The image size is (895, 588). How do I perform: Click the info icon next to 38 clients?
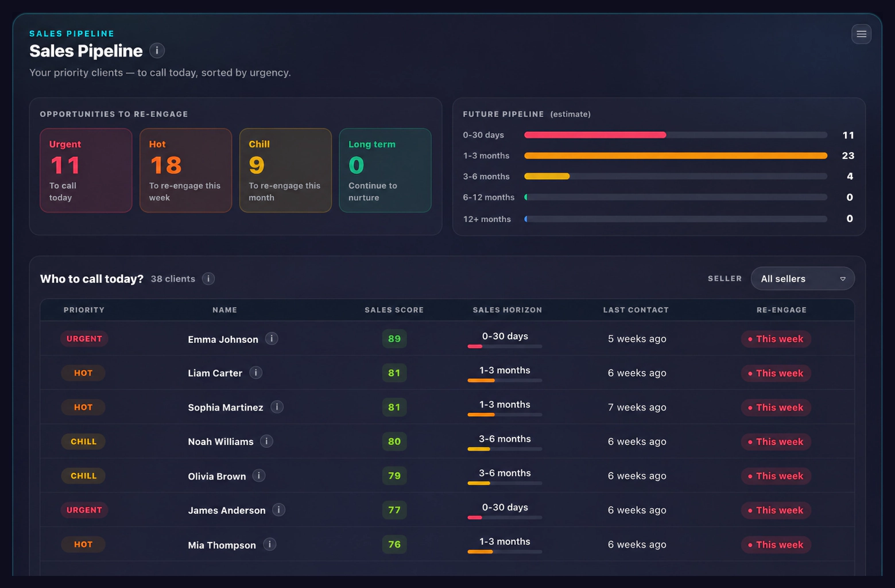(x=208, y=278)
